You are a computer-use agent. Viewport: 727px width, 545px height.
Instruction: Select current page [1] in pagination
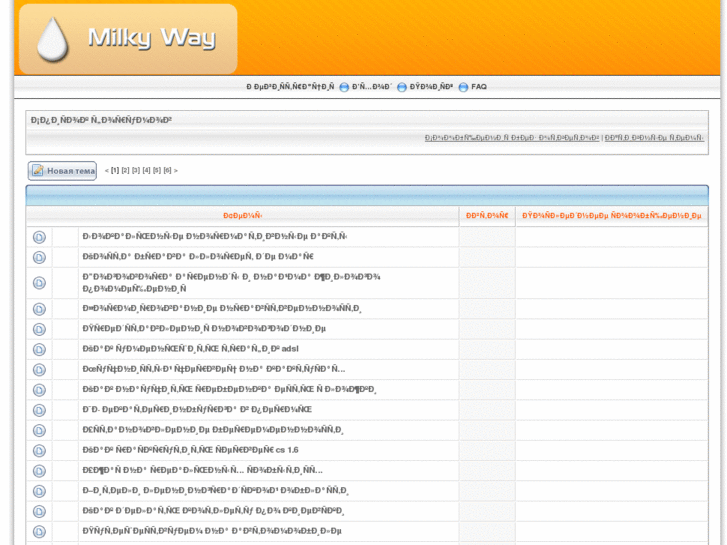(x=115, y=171)
